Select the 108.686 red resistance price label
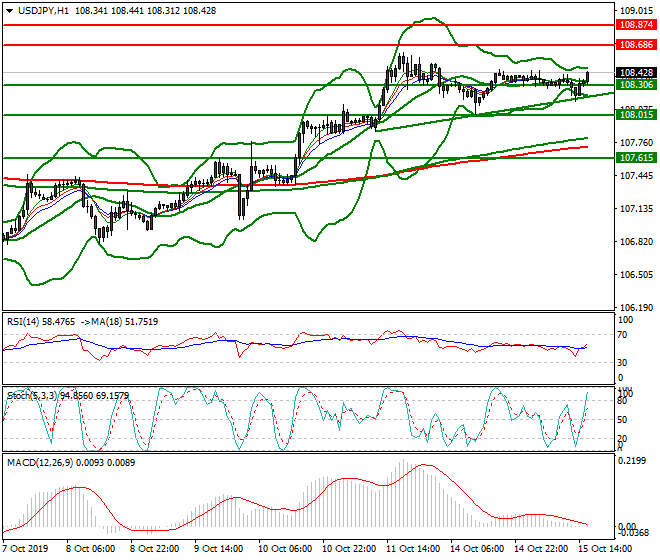 click(636, 45)
